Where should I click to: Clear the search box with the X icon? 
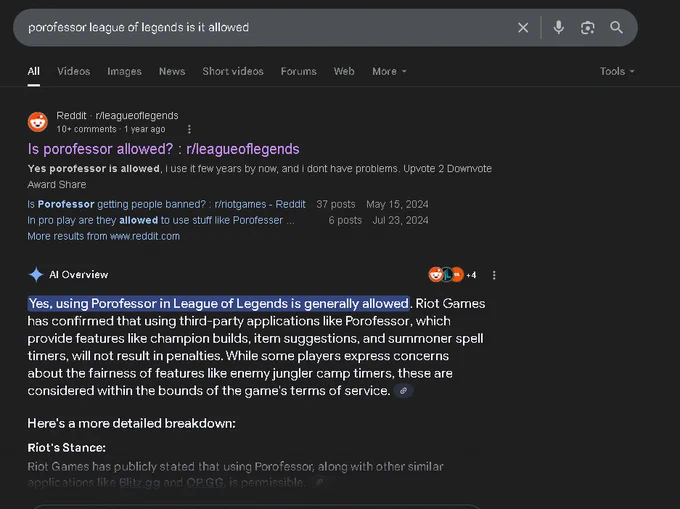point(523,28)
